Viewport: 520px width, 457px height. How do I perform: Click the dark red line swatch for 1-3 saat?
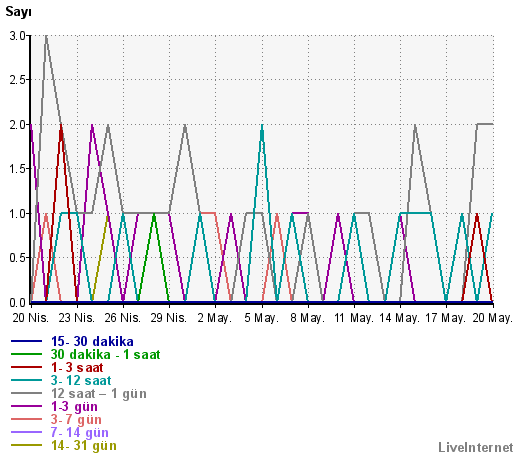coord(27,367)
